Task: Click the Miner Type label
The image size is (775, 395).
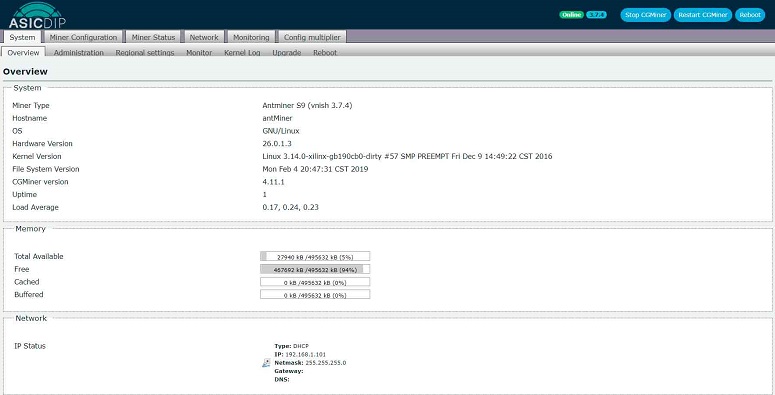Action: (x=31, y=105)
